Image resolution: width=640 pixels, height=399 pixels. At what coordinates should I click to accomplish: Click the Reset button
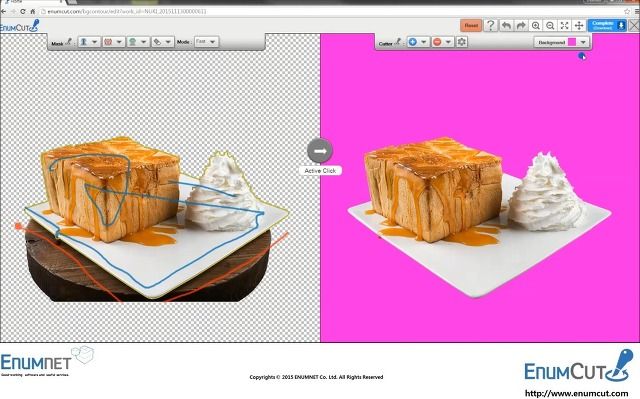coord(471,25)
